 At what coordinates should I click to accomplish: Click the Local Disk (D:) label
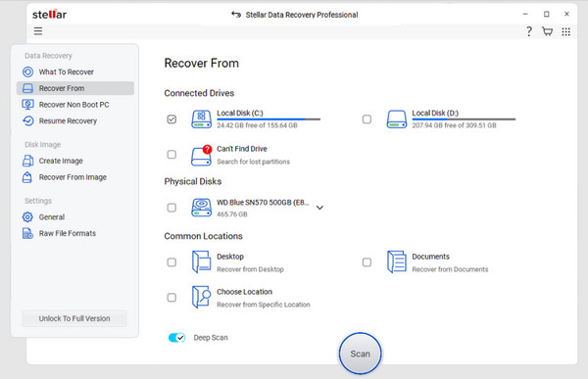435,113
